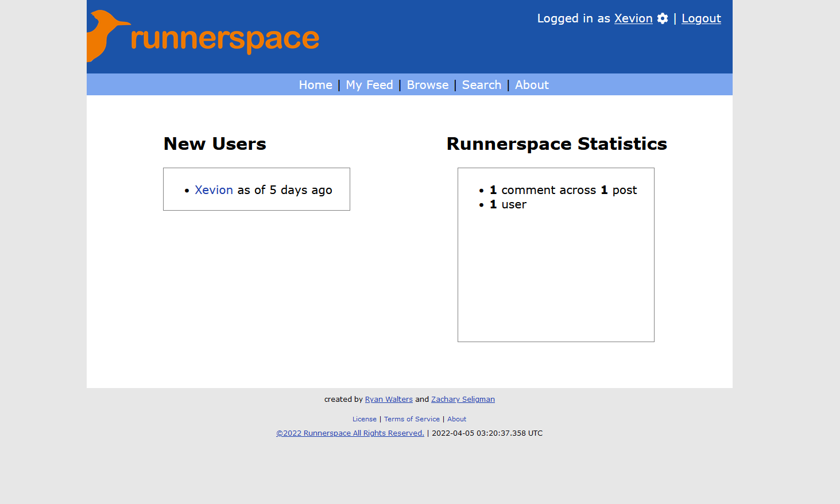Open the My Feed page

coord(369,84)
